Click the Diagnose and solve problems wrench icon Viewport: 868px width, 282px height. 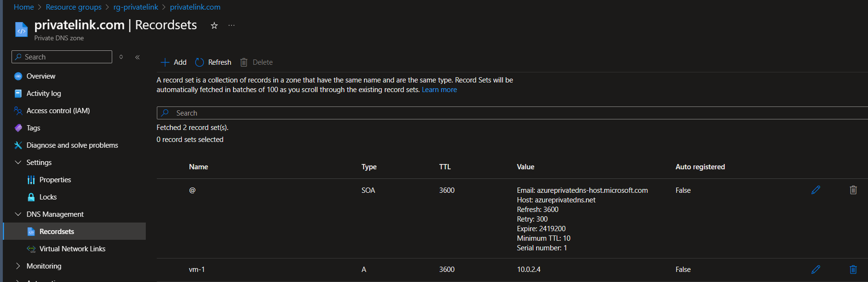(18, 145)
